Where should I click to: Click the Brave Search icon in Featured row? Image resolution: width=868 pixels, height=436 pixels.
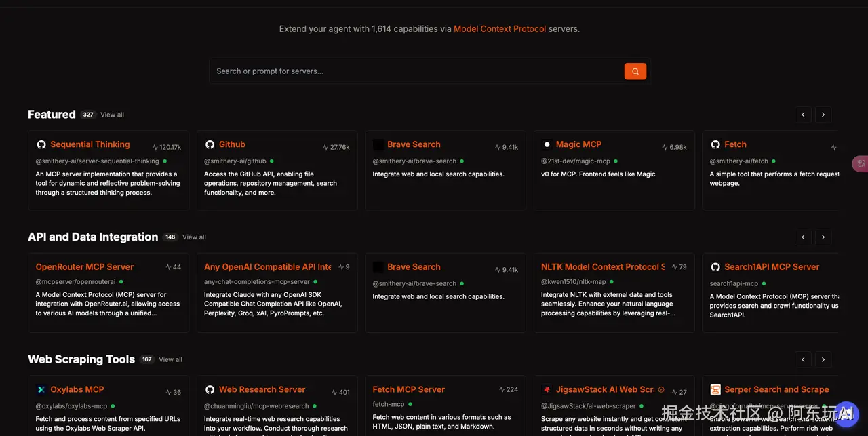[378, 144]
